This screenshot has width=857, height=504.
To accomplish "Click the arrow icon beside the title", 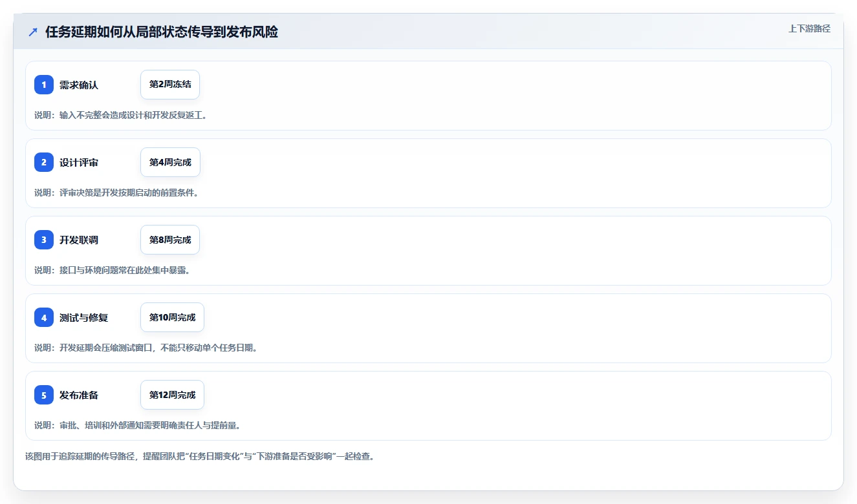I will tap(33, 32).
